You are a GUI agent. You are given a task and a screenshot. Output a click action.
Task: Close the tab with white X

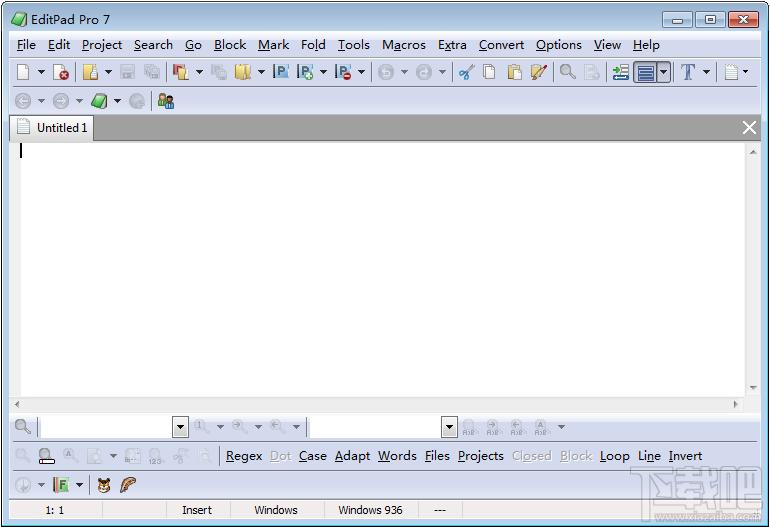click(749, 128)
